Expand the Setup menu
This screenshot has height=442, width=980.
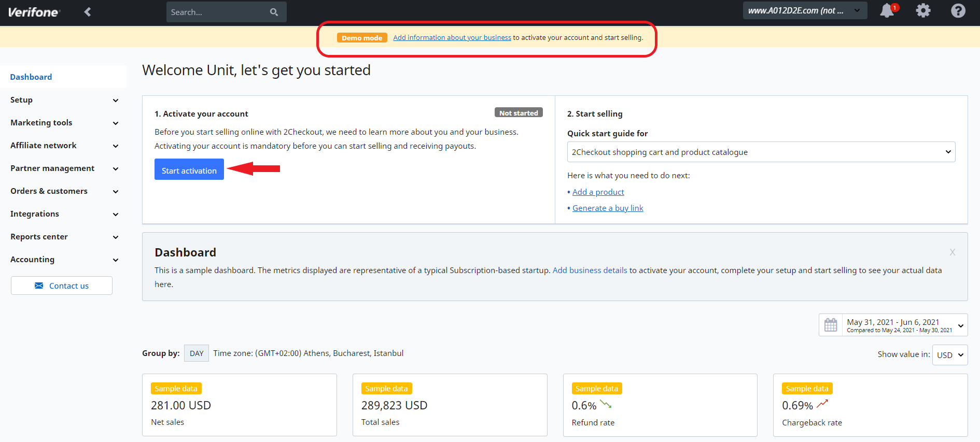[64, 100]
